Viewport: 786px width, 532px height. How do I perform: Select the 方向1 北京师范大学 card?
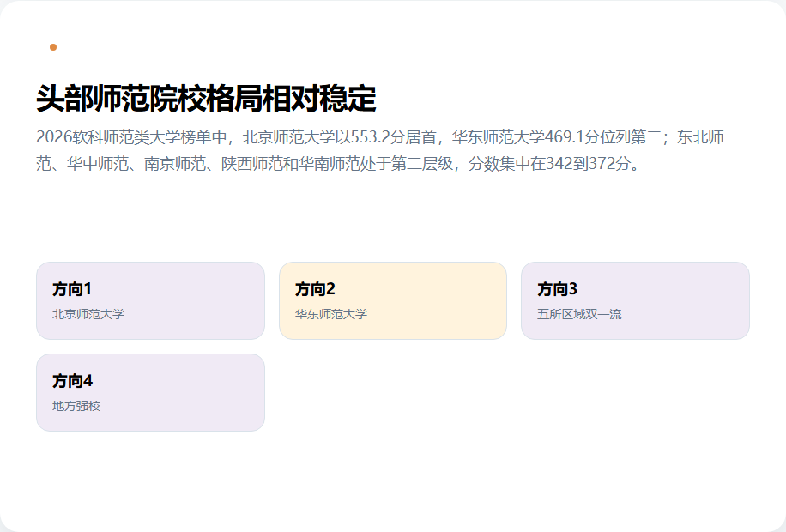(150, 301)
